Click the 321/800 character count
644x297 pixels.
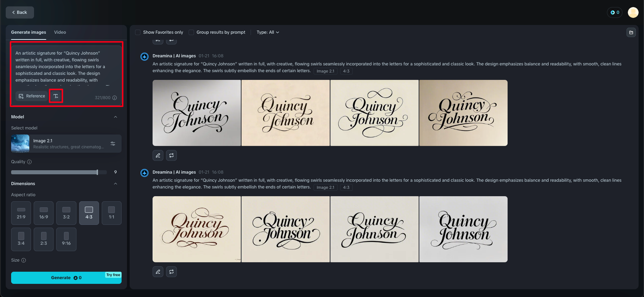(102, 98)
